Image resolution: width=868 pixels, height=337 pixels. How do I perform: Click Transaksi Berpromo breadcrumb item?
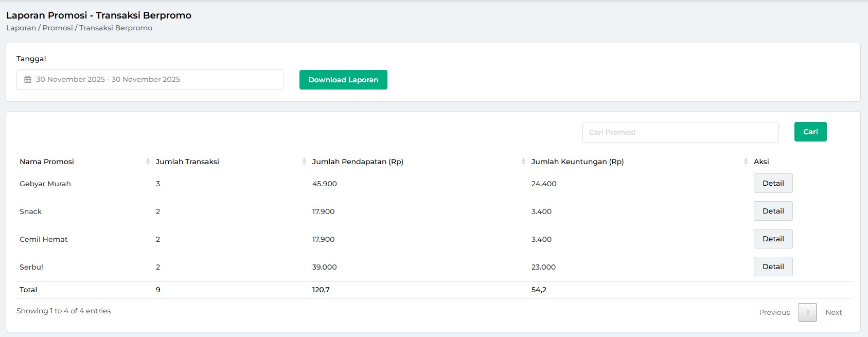pos(116,28)
